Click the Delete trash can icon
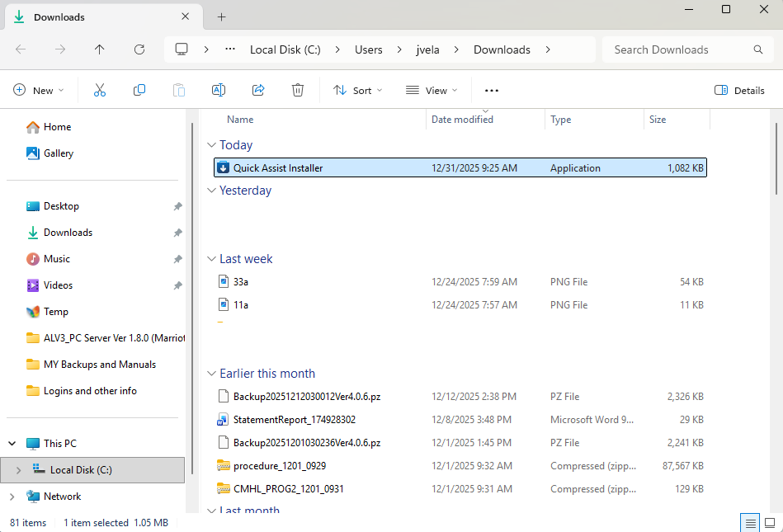Image resolution: width=783 pixels, height=532 pixels. tap(298, 91)
